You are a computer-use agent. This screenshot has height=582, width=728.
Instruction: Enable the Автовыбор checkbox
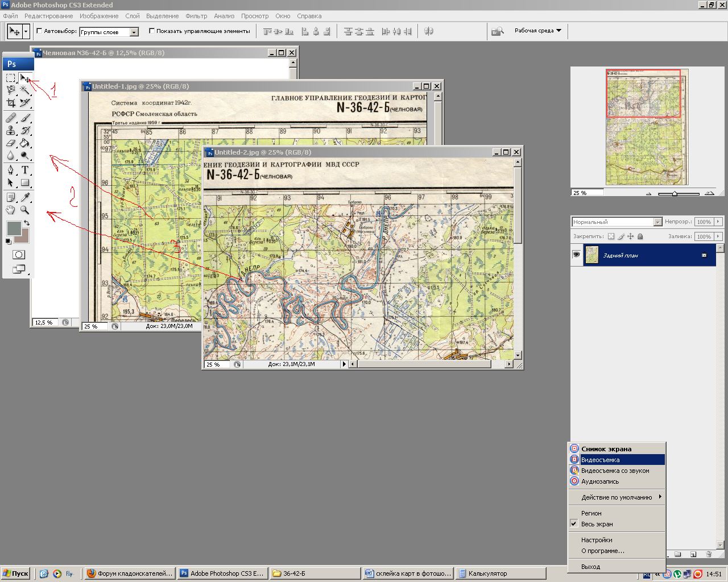point(40,31)
